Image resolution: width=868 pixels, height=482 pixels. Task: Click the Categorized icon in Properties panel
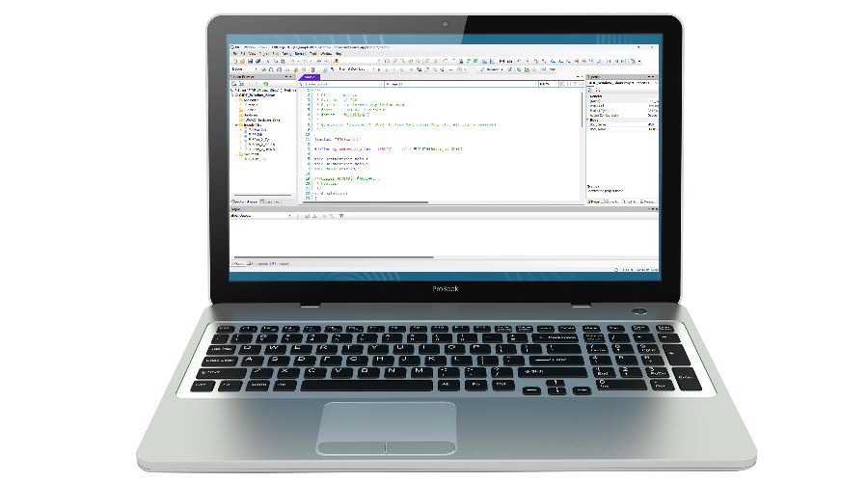pyautogui.click(x=590, y=91)
